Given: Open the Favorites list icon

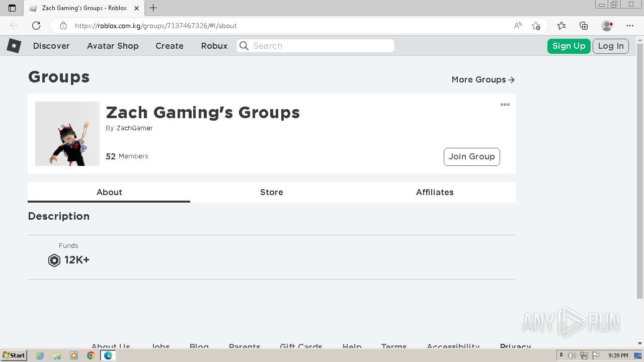Looking at the screenshot, I should point(561,26).
